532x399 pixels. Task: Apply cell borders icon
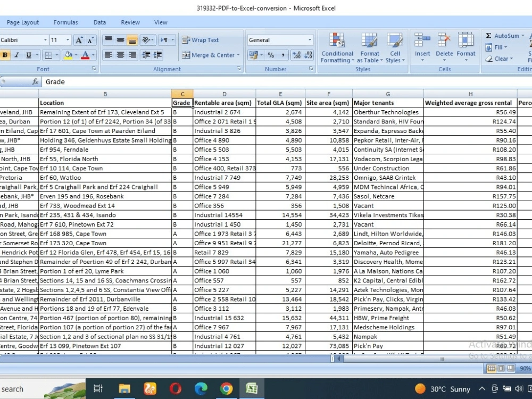pos(48,55)
